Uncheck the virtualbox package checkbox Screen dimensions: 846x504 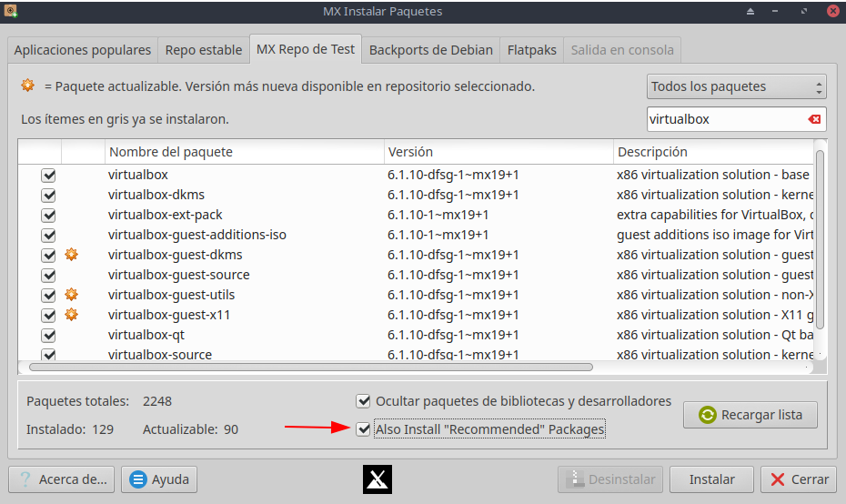click(48, 175)
